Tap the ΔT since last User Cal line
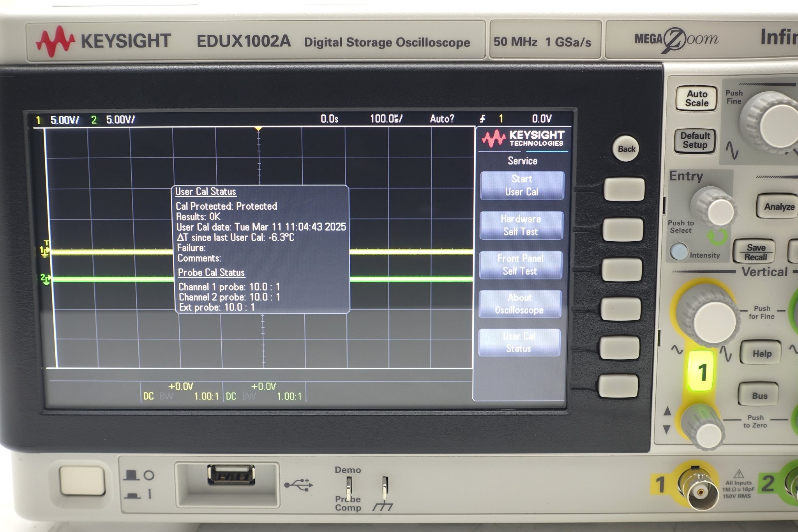 point(235,237)
